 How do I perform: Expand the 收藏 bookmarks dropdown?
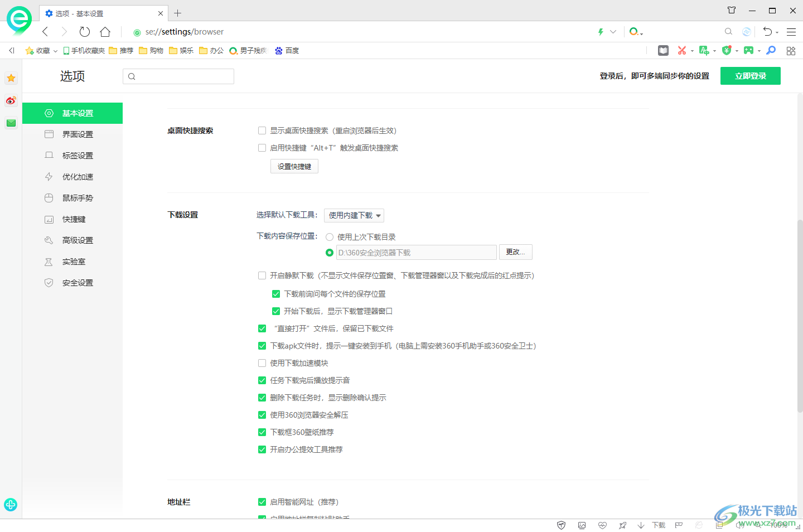(x=55, y=51)
